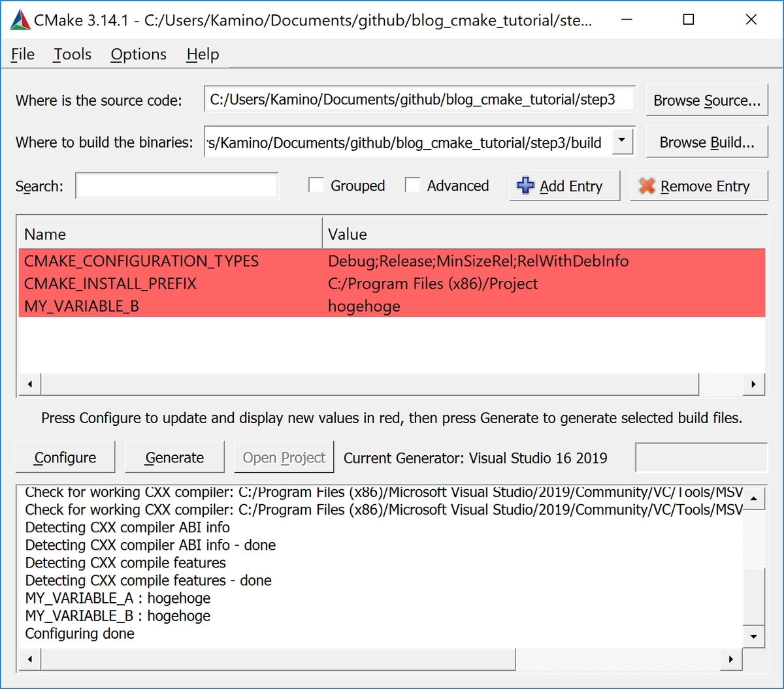Enable the Grouped checkbox
784x689 pixels.
pos(316,185)
